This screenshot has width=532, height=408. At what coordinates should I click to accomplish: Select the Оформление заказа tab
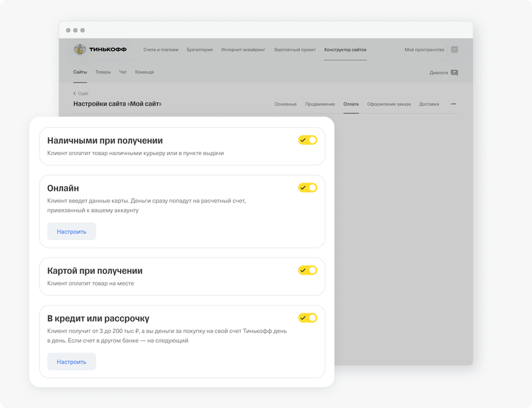pos(389,104)
